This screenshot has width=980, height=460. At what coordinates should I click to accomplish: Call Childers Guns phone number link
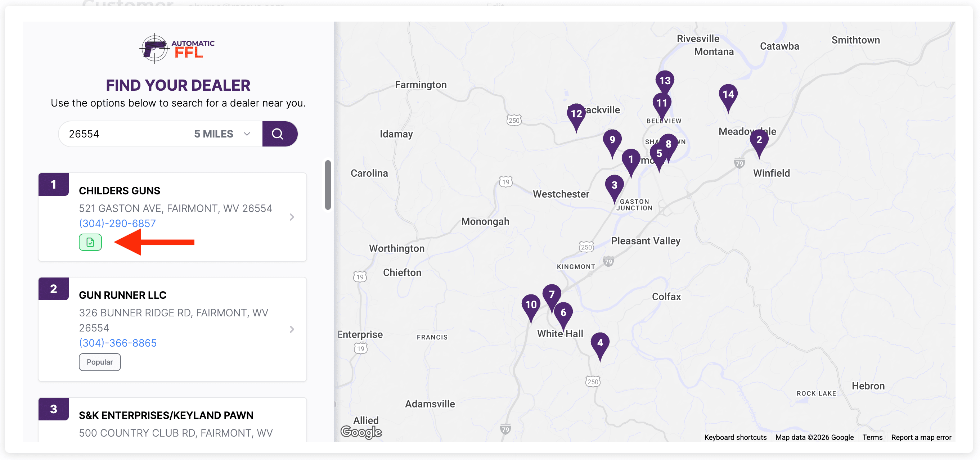click(117, 224)
